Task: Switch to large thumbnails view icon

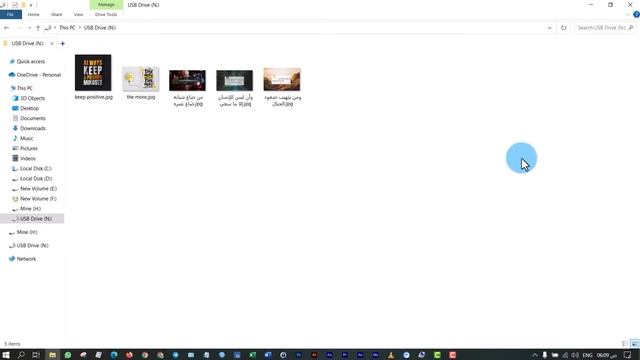Action: click(635, 344)
